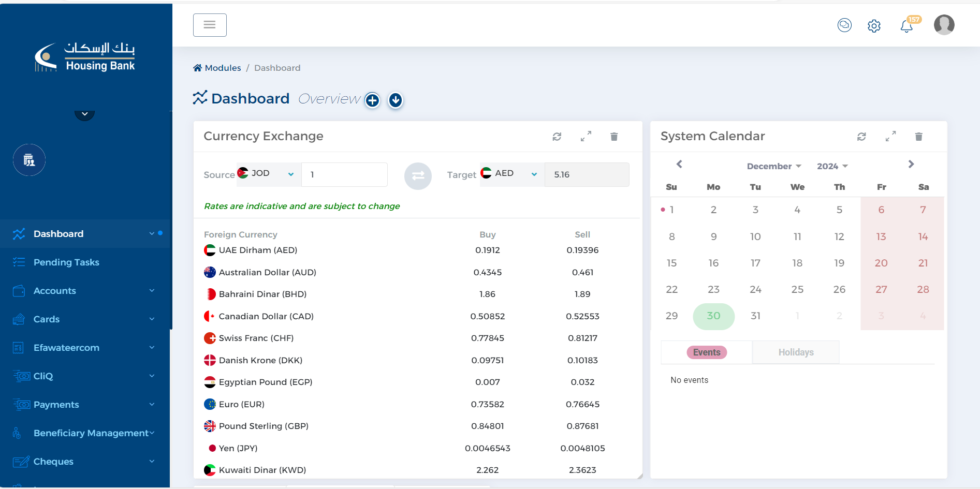This screenshot has height=489, width=980.
Task: Select Friday December 13 on calendar
Action: (881, 236)
